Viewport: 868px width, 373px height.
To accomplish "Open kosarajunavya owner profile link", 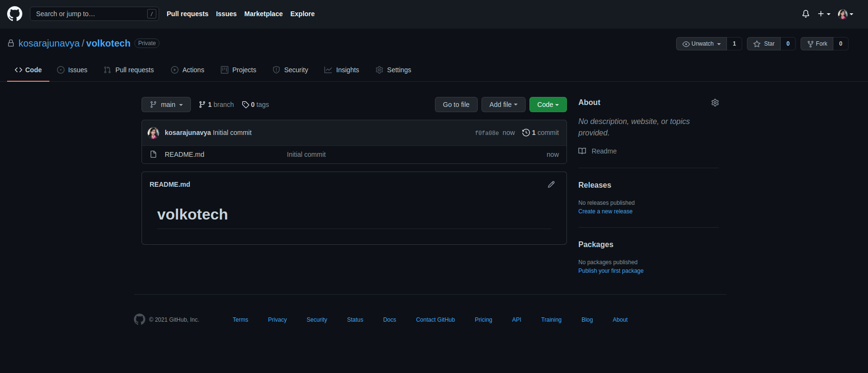I will (49, 43).
